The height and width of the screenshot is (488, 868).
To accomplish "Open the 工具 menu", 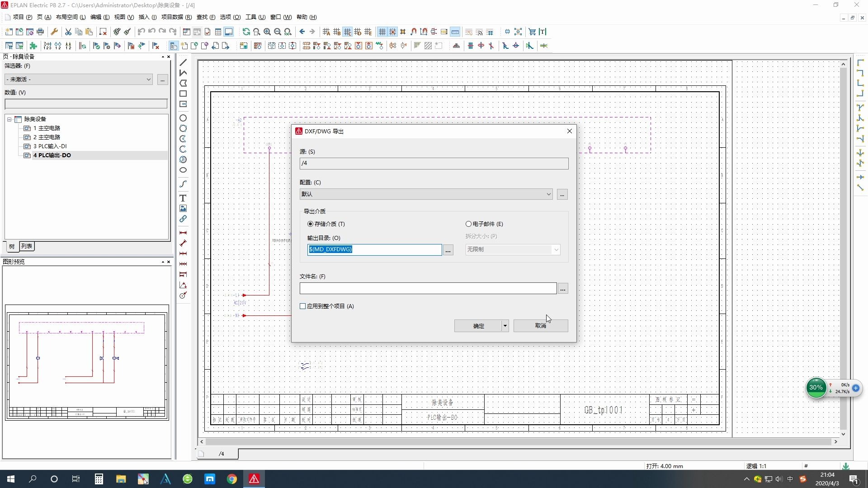I will [255, 17].
